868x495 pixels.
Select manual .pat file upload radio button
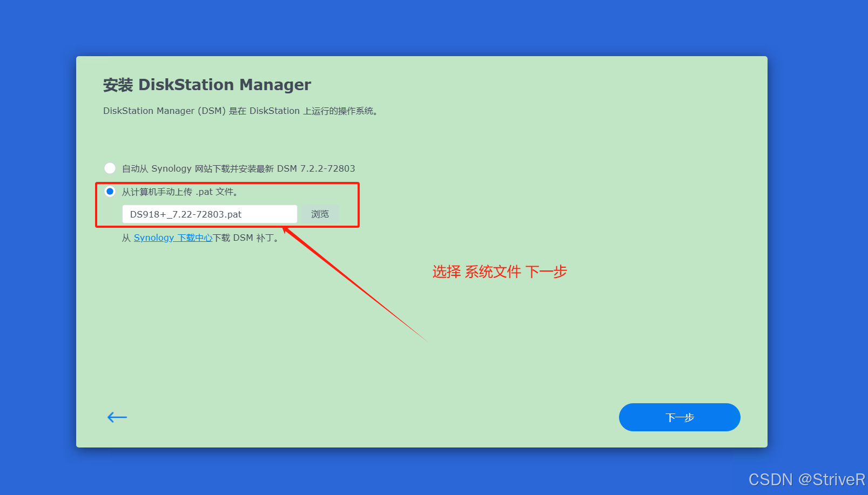pyautogui.click(x=110, y=192)
